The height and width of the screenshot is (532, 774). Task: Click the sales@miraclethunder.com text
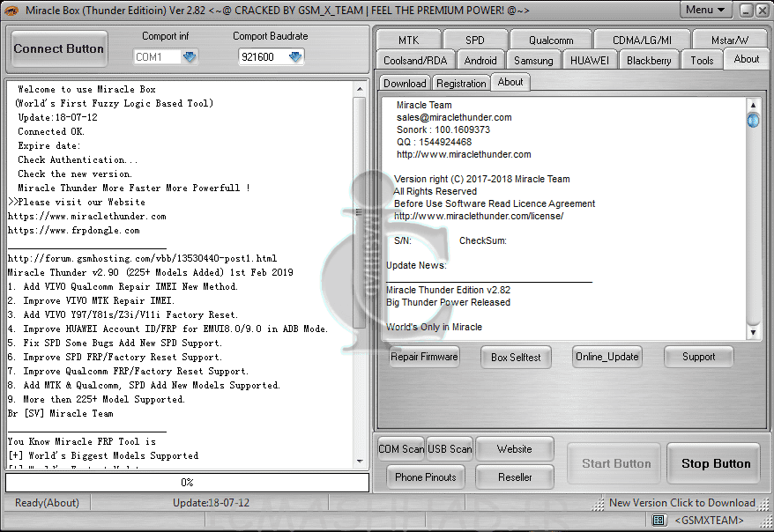click(454, 117)
